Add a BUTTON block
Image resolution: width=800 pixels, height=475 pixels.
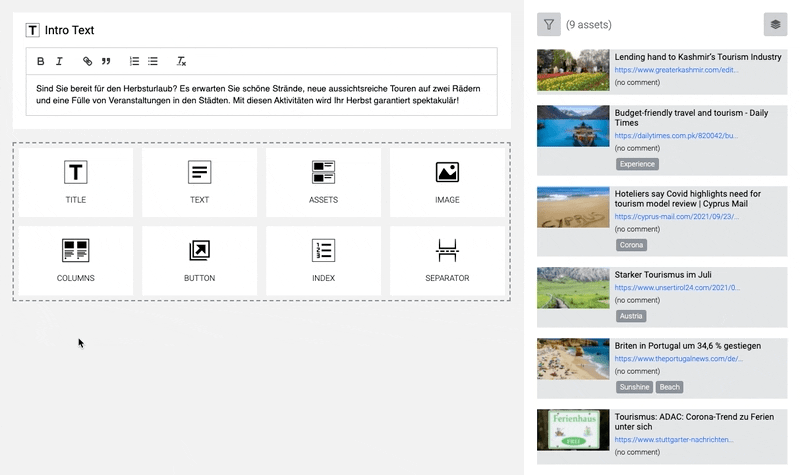point(199,260)
